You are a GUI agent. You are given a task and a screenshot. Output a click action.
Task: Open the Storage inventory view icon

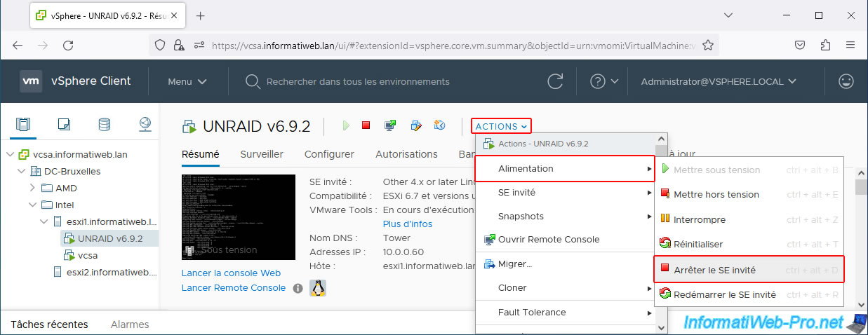pos(104,125)
